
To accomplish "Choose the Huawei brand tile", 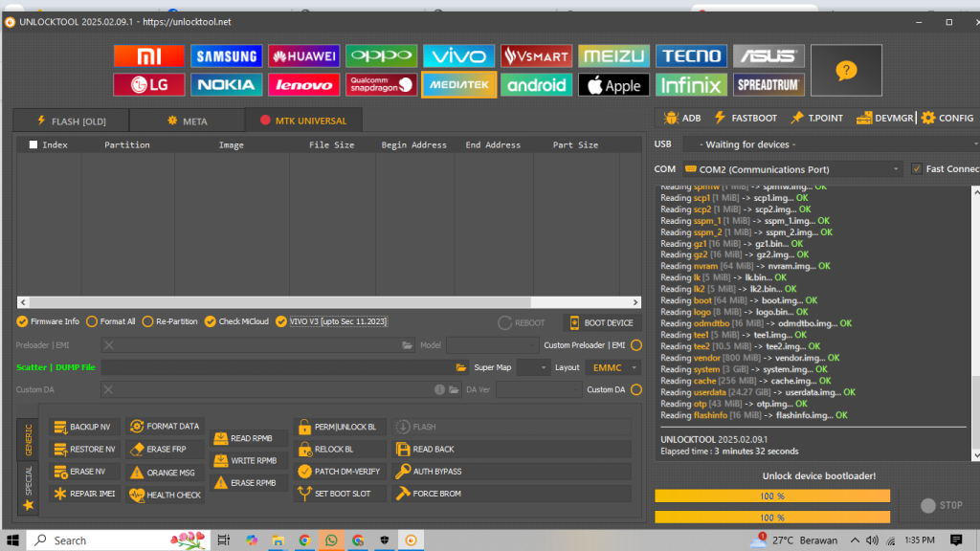I will 303,56.
